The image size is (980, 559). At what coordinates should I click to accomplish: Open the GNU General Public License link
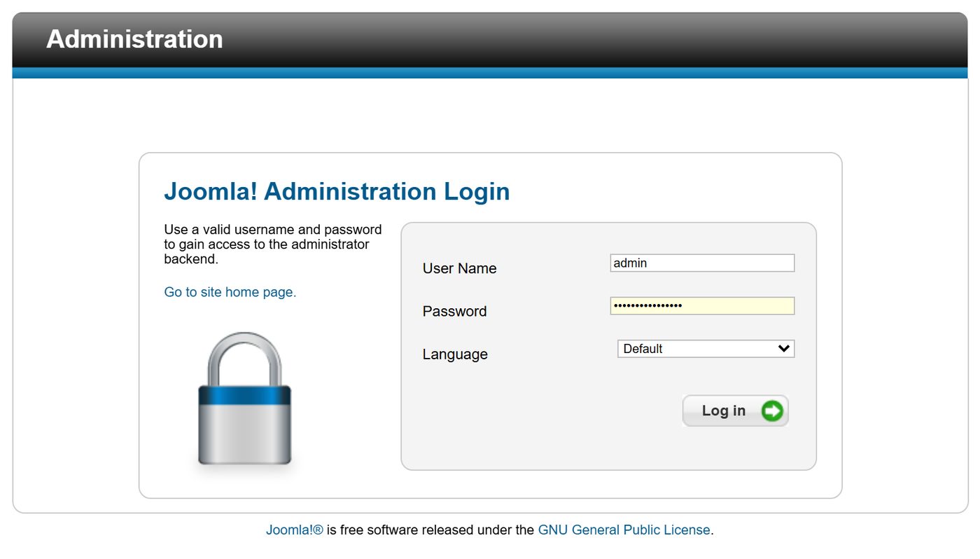pos(624,530)
